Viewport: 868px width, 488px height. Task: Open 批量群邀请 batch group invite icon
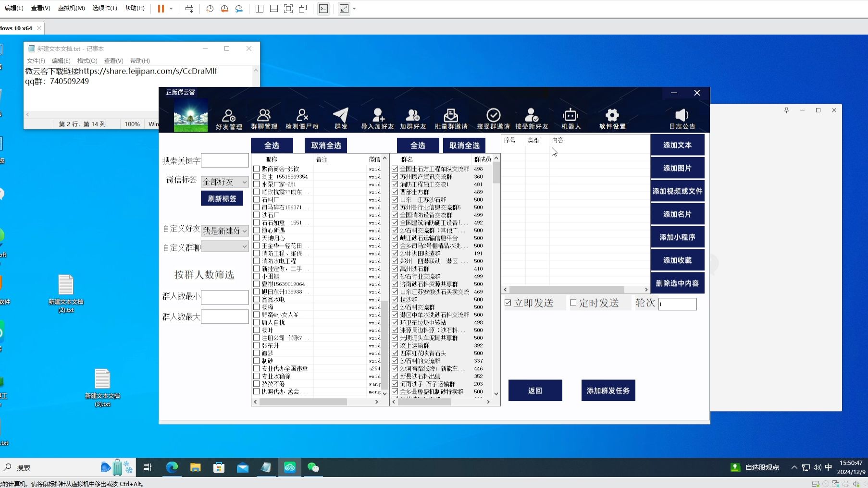click(x=451, y=118)
